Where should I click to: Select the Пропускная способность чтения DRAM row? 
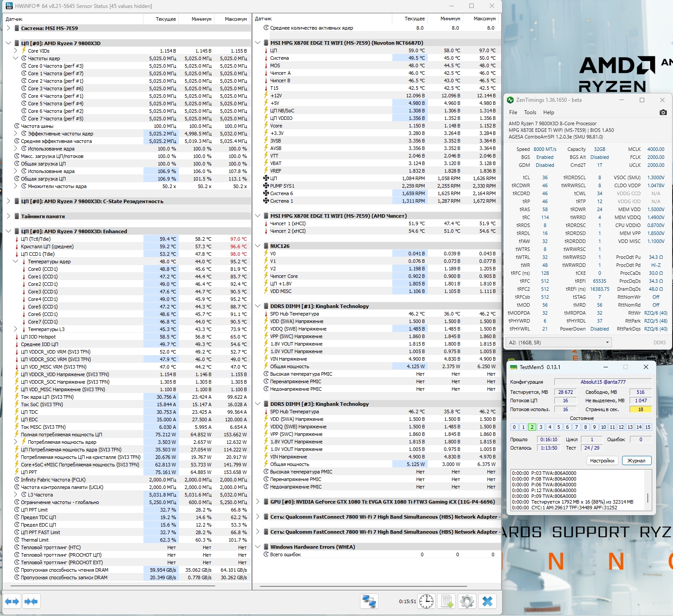click(x=126, y=570)
